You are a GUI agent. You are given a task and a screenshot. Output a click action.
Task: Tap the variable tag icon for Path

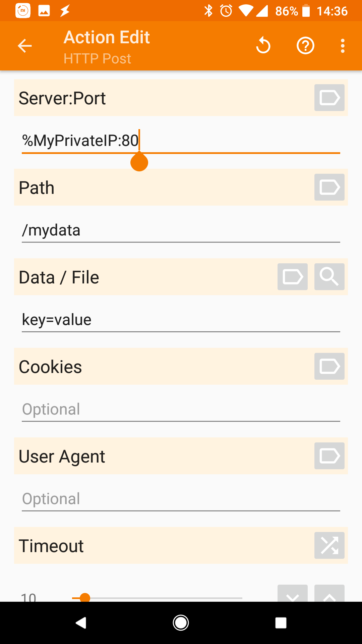point(329,187)
